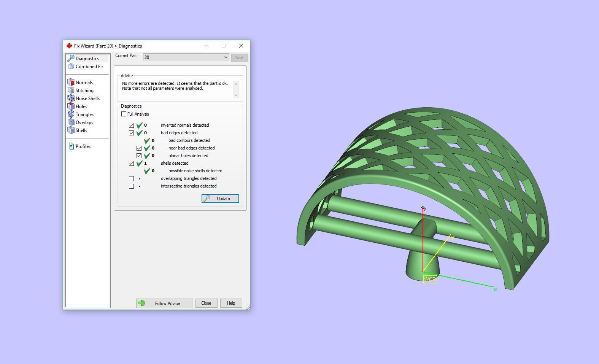Click the Holes cube icon
The width and height of the screenshot is (599, 364).
point(71,106)
